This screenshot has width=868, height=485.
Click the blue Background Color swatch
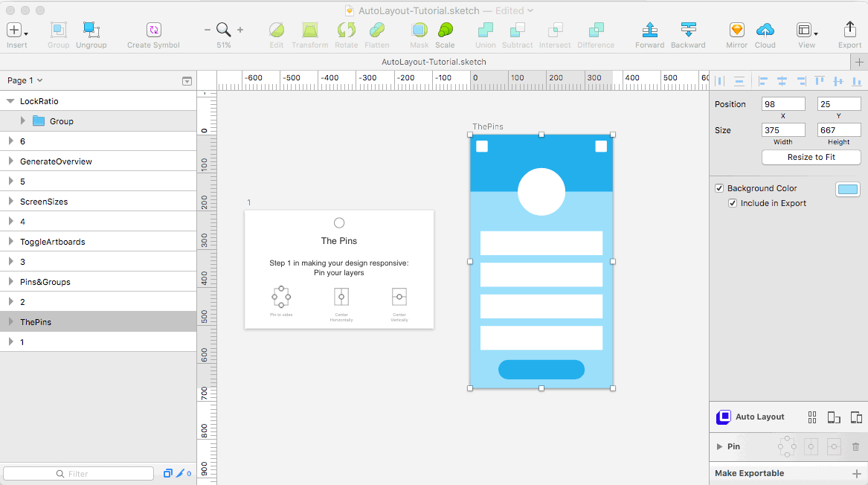847,189
